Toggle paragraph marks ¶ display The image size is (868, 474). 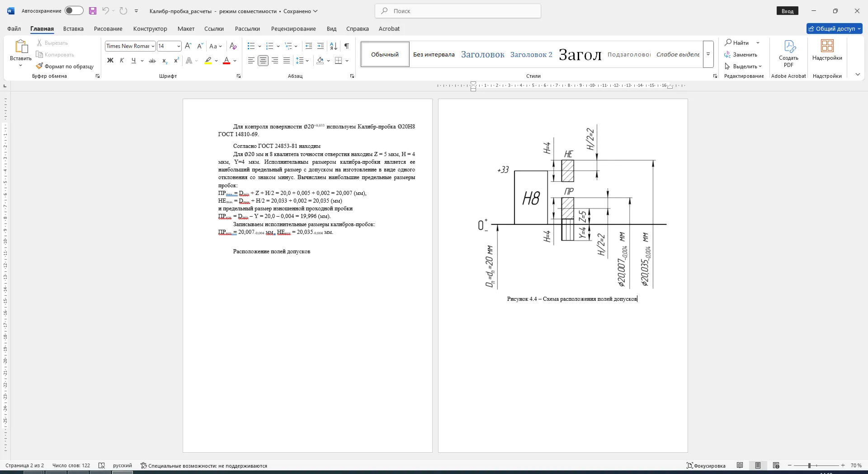pyautogui.click(x=347, y=46)
